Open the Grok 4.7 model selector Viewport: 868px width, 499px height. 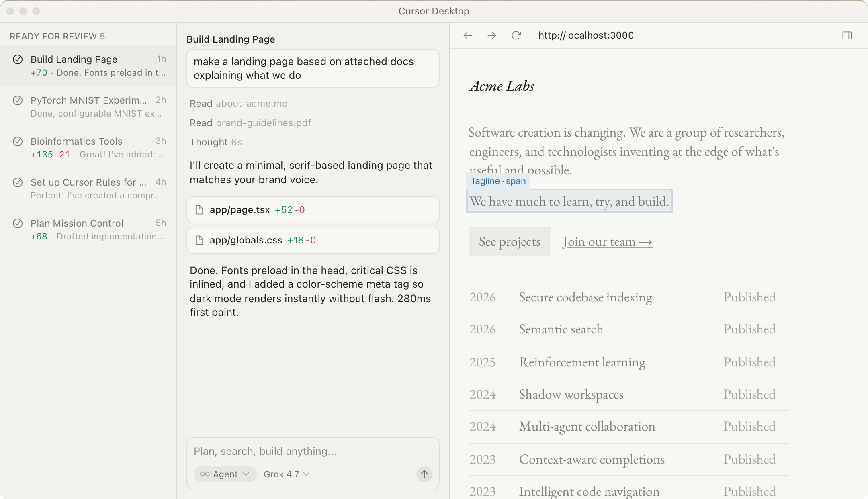tap(287, 474)
